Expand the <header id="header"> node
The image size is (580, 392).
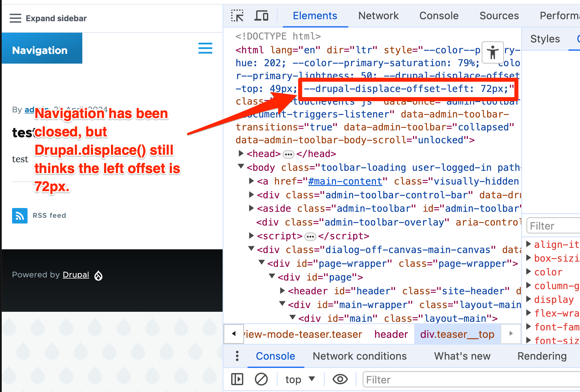tap(282, 291)
